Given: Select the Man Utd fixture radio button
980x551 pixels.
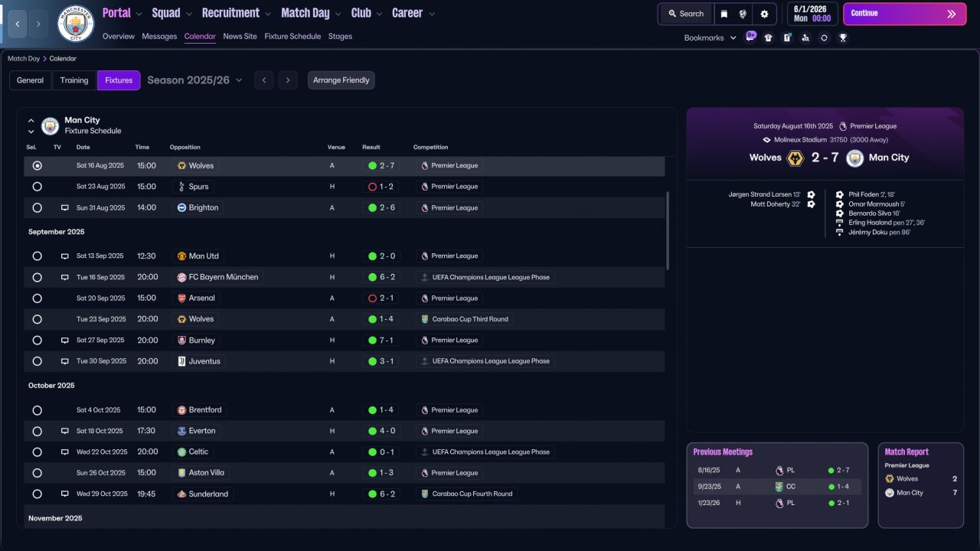Looking at the screenshot, I should click(x=37, y=256).
